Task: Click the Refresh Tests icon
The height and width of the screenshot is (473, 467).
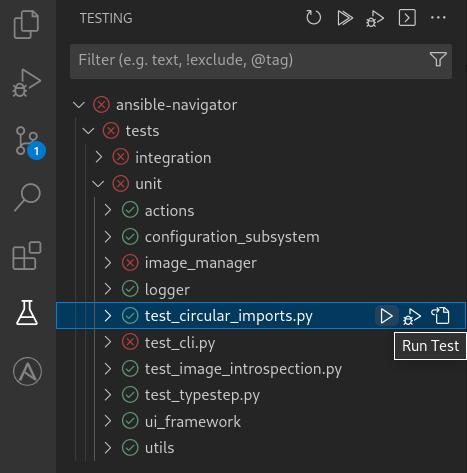Action: [313, 18]
